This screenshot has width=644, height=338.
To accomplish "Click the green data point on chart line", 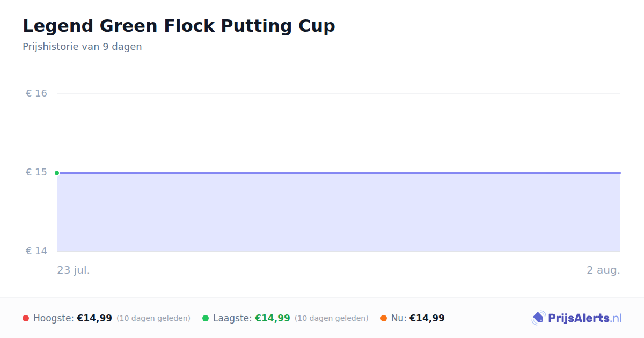I will click(x=57, y=173).
